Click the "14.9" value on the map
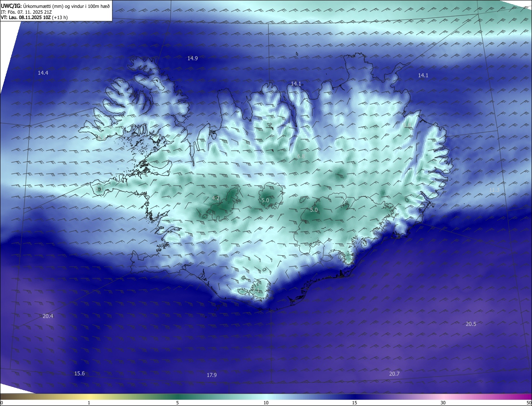 [x=192, y=59]
